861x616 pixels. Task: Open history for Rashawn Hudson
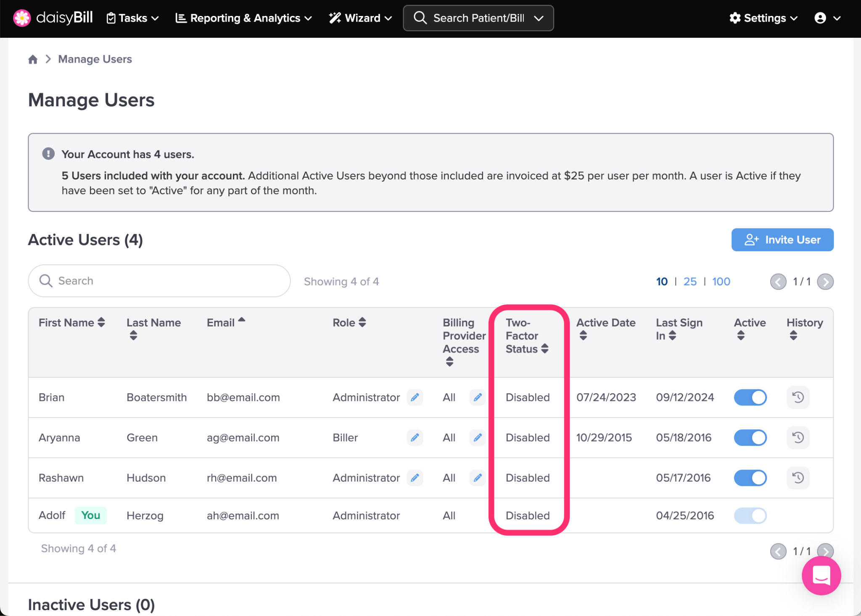(x=798, y=478)
